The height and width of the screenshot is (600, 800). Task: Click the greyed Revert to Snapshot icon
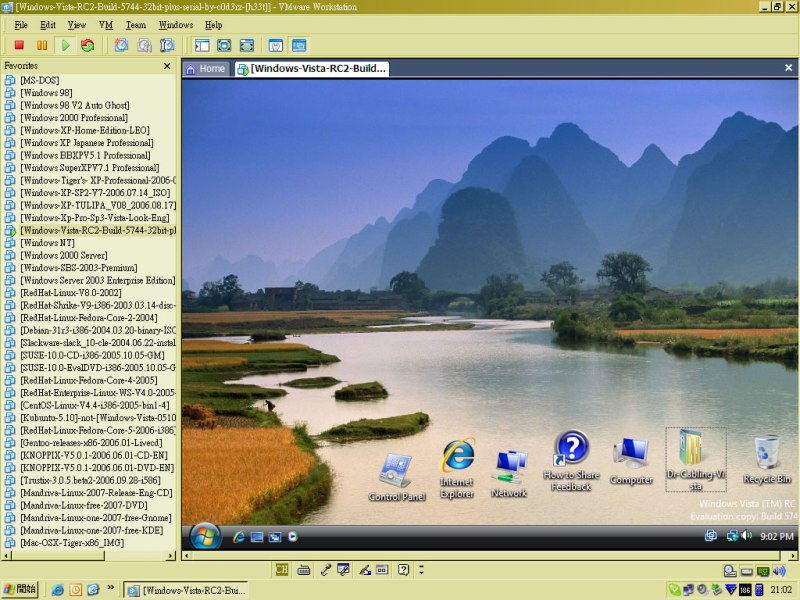[x=144, y=45]
